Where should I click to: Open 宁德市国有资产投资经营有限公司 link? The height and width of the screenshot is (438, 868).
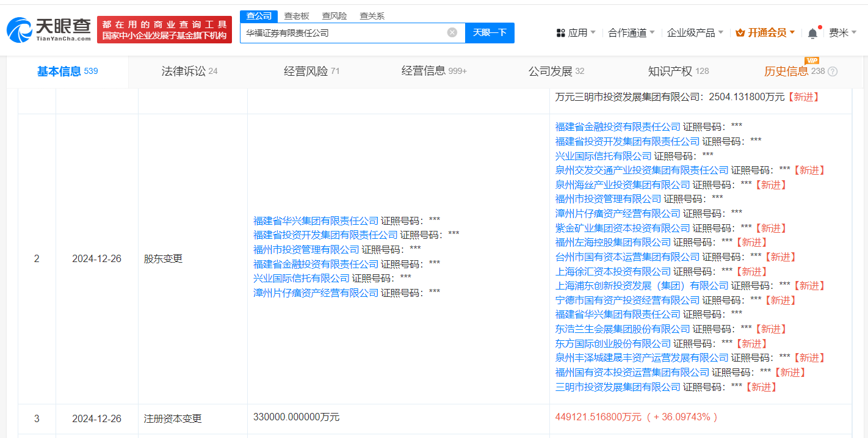(x=627, y=300)
